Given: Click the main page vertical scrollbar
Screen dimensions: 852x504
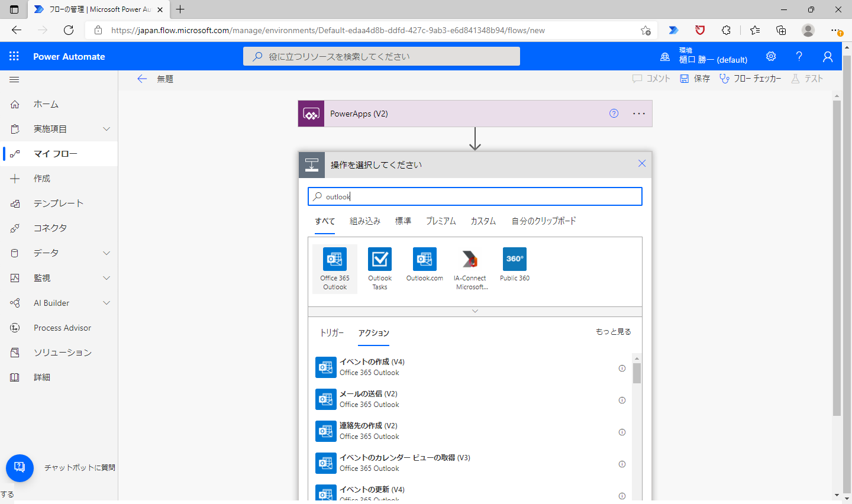Looking at the screenshot, I should click(837, 258).
